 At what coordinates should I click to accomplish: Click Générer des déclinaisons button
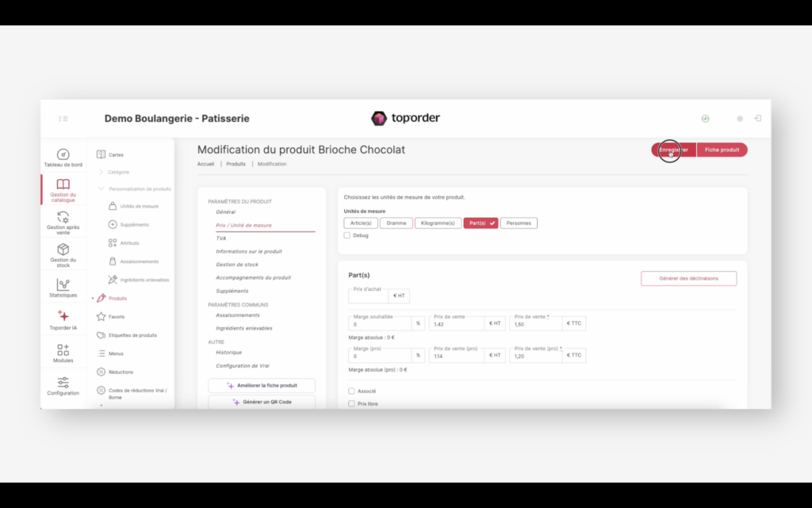coord(688,278)
